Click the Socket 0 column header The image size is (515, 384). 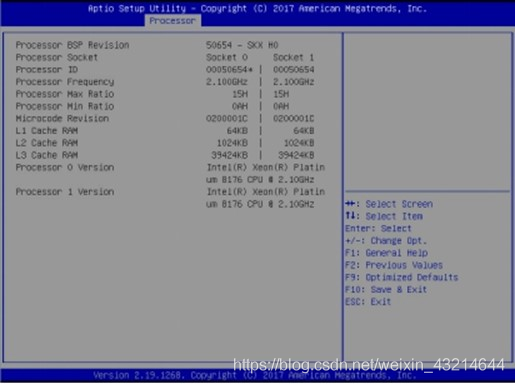pyautogui.click(x=227, y=57)
